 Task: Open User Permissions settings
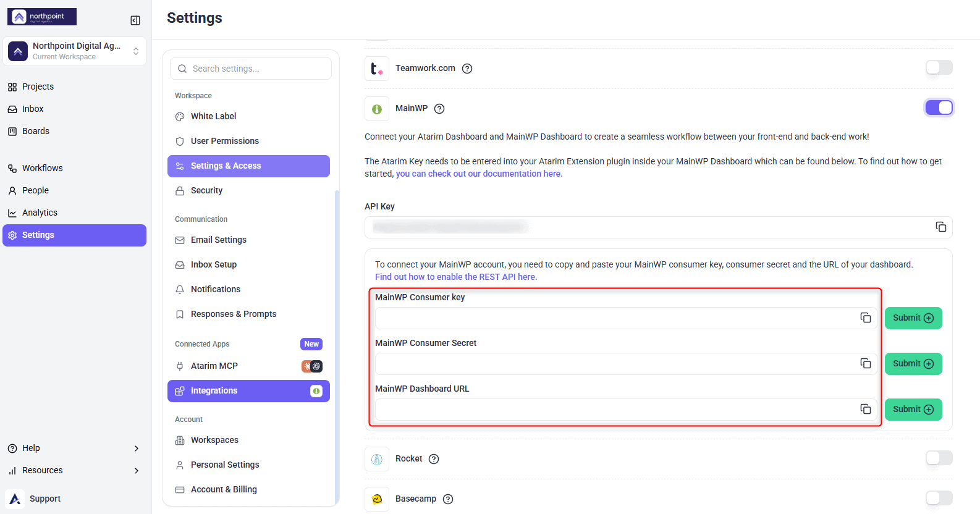pos(248,141)
